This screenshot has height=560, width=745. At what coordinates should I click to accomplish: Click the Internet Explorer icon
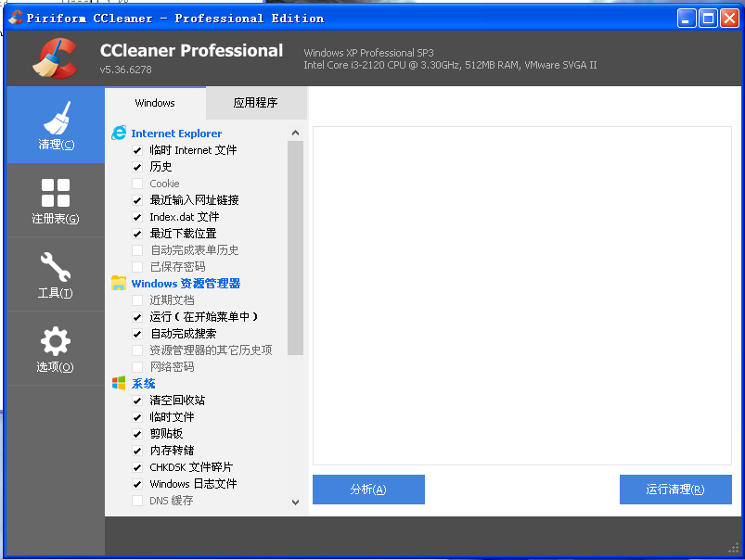(119, 133)
